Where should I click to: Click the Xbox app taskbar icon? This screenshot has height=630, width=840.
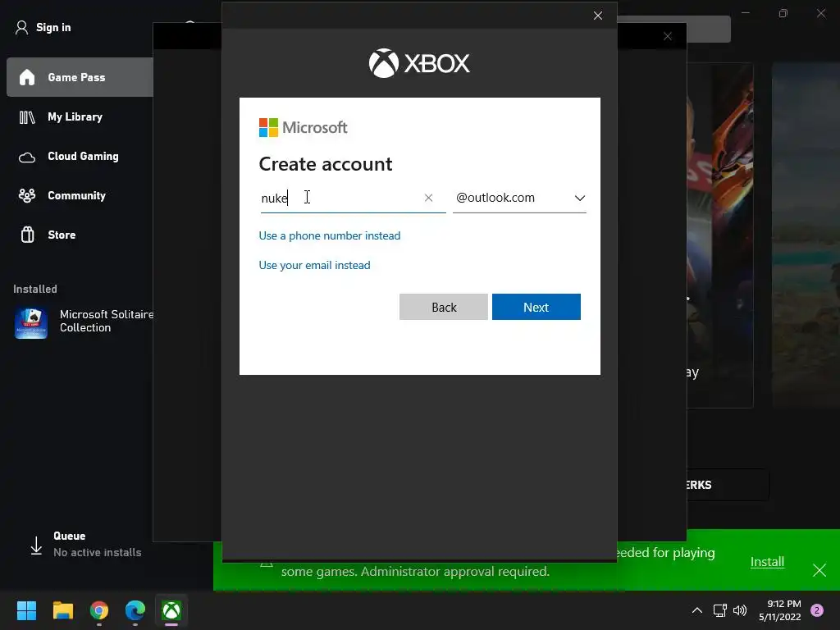pyautogui.click(x=171, y=610)
